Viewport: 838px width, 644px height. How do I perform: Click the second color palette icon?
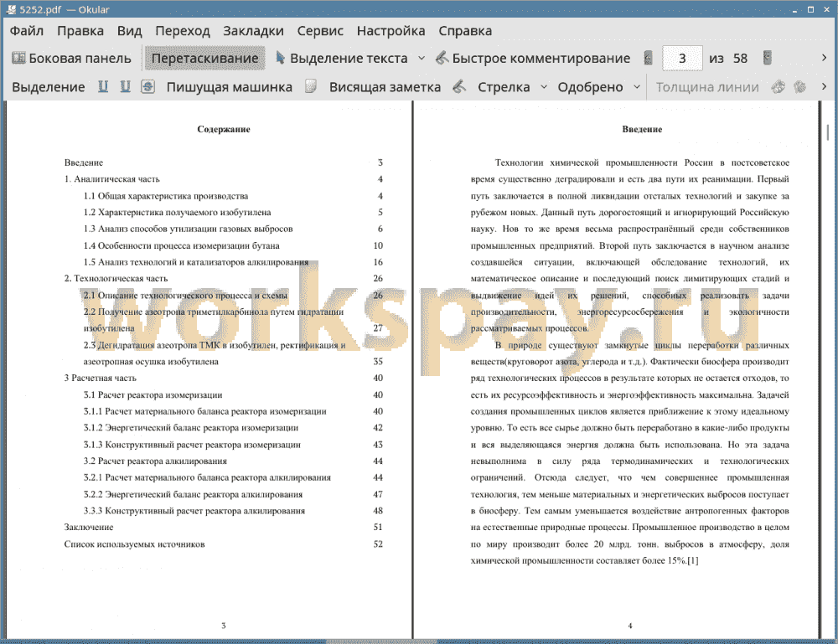[x=799, y=86]
